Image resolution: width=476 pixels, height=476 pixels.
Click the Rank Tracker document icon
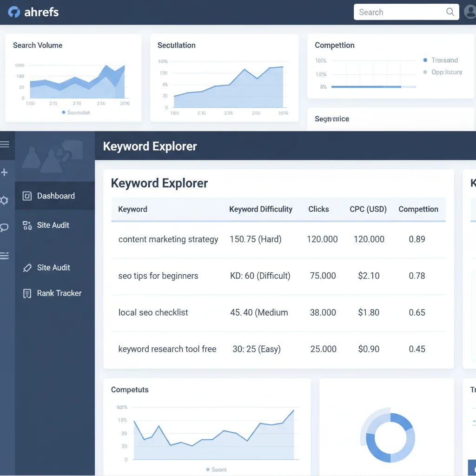click(x=27, y=293)
